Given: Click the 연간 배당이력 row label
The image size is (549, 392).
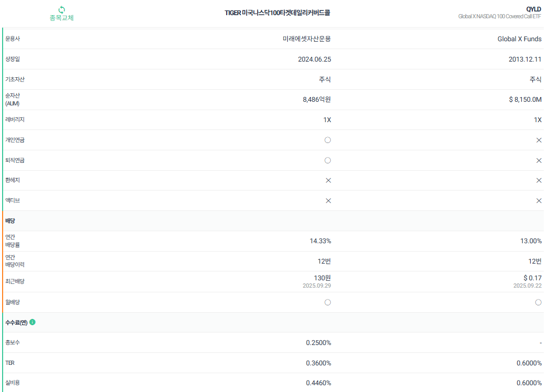Looking at the screenshot, I should (x=15, y=261).
